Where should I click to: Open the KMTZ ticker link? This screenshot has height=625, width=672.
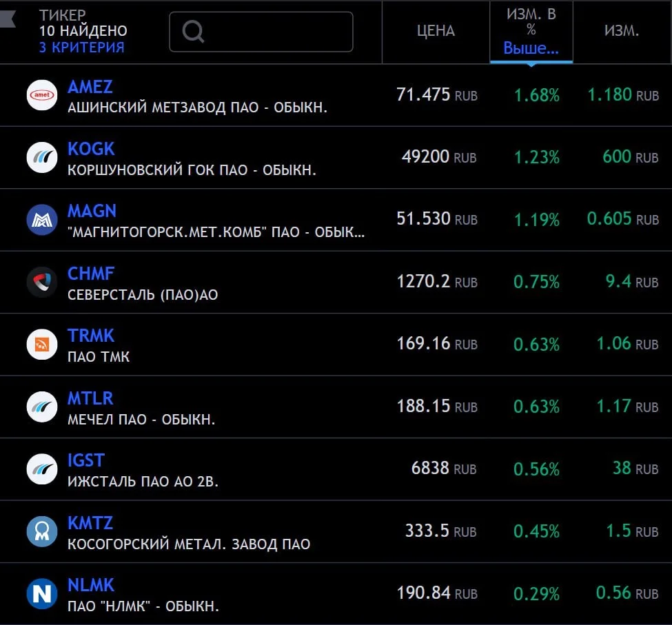90,523
